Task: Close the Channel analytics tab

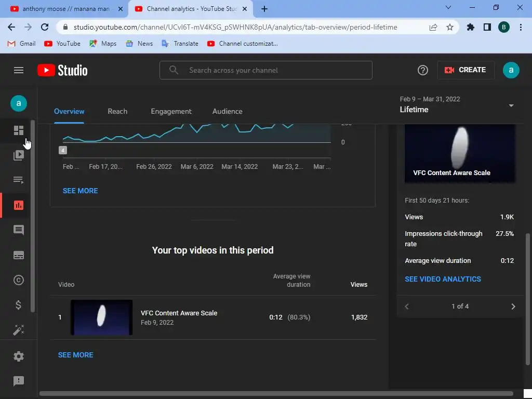Action: click(245, 9)
